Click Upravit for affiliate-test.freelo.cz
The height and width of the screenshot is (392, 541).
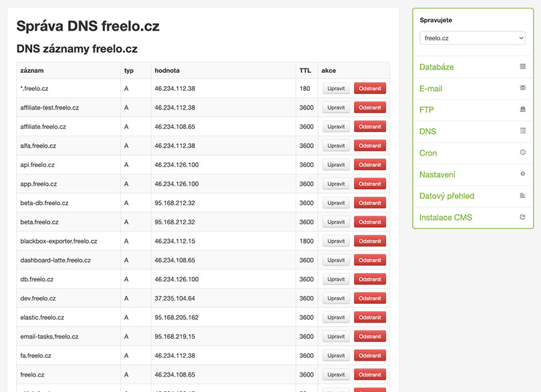pos(336,108)
